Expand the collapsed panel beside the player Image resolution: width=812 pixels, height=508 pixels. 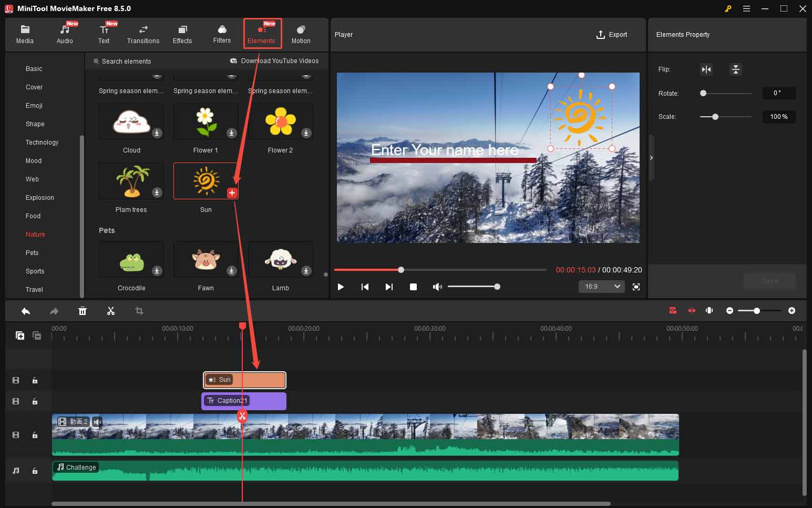click(x=651, y=157)
